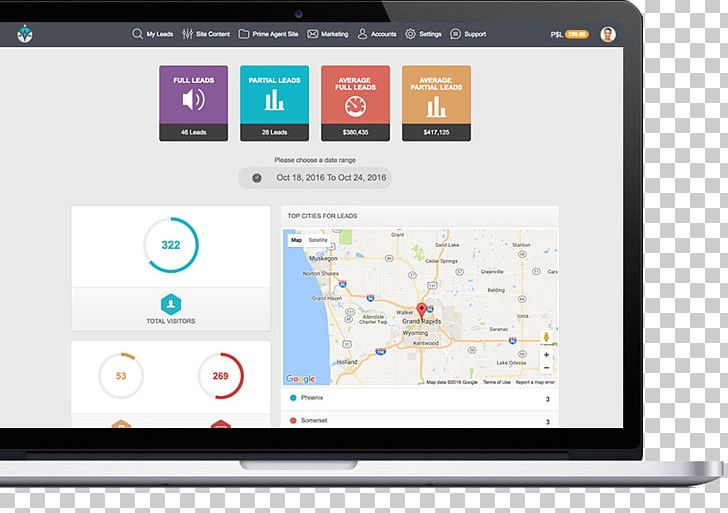728x513 pixels.
Task: Open the user profile avatar
Action: (608, 34)
